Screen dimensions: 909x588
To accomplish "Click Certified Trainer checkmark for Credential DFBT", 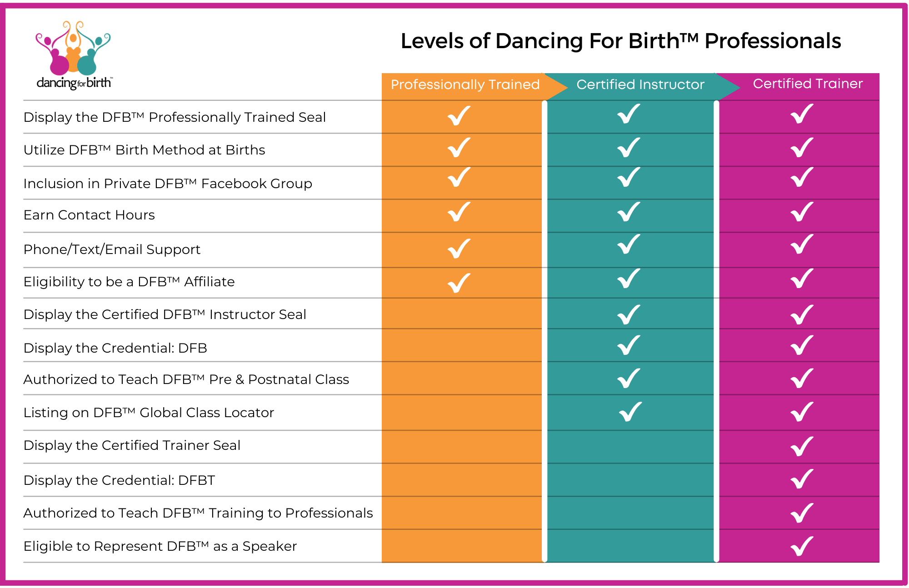I will [802, 479].
